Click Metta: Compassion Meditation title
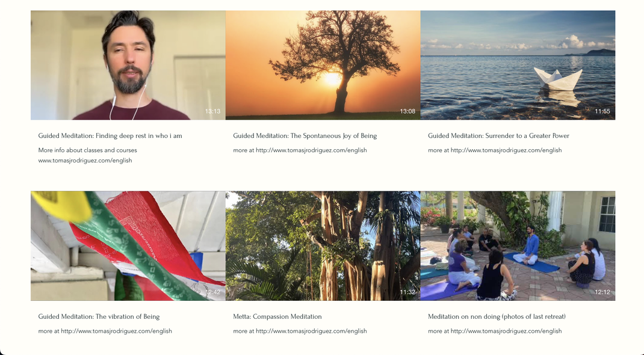644x355 pixels. click(x=277, y=316)
